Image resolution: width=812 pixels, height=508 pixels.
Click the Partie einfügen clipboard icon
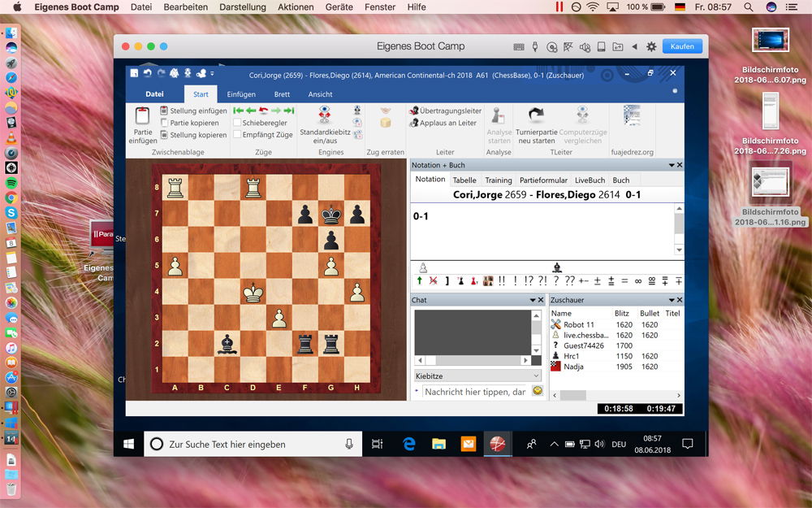click(143, 117)
